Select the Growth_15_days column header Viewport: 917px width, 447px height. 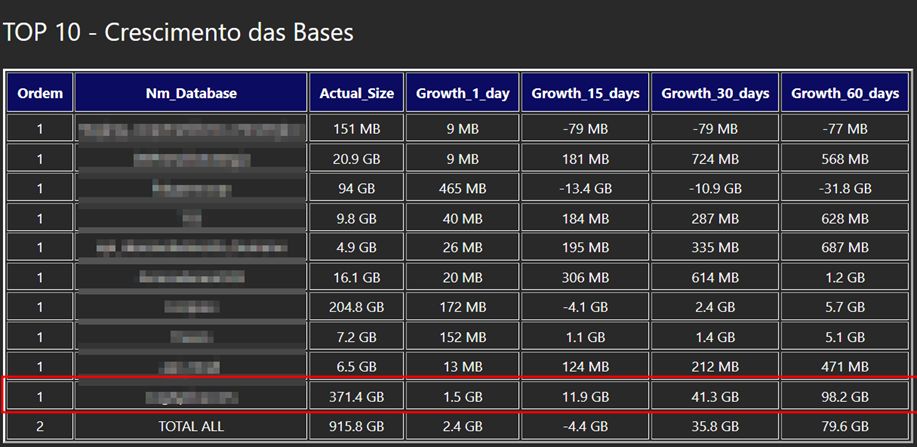[585, 93]
